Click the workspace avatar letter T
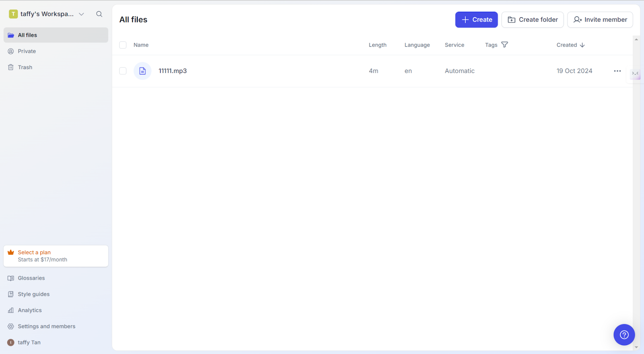The width and height of the screenshot is (644, 354). click(x=13, y=14)
